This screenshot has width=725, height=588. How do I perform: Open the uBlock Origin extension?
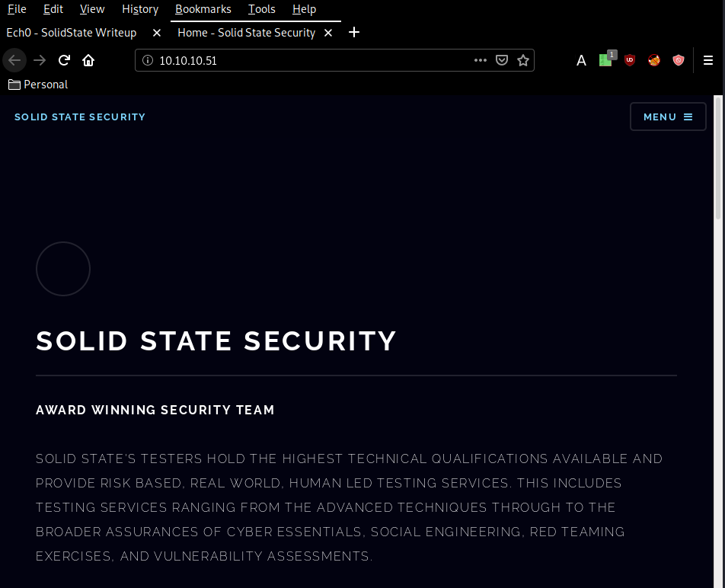pos(629,60)
